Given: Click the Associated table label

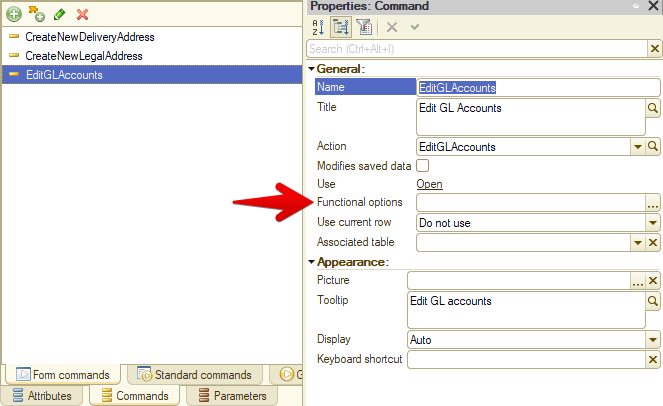Looking at the screenshot, I should [356, 242].
